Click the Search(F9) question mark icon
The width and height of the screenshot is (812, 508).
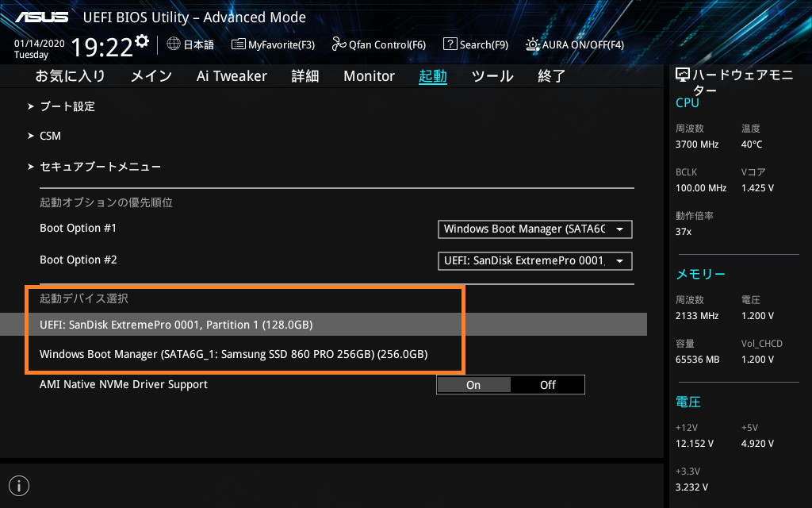tap(450, 44)
